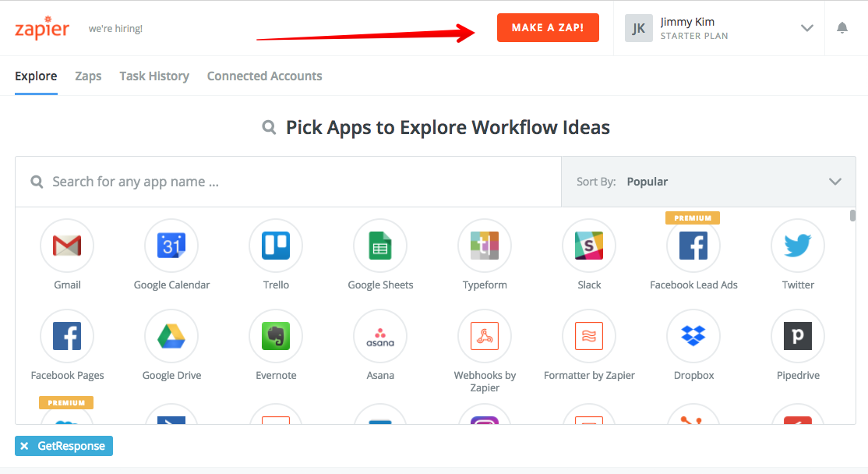This screenshot has height=474, width=868.
Task: Click the Pipedrive label text
Action: [x=798, y=376]
